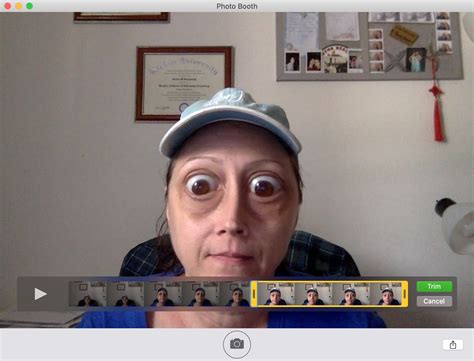Confirm with the green Trim button
Viewport: 474px width, 361px height.
click(434, 286)
